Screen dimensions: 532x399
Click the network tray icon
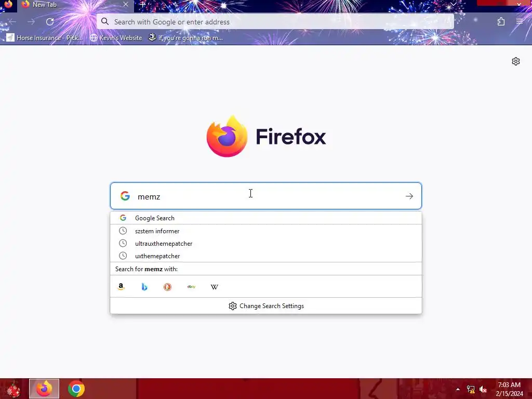point(471,389)
